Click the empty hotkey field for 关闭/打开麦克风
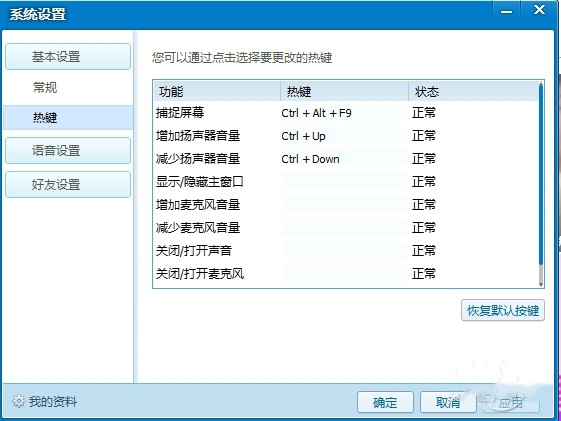Screen dimensions: 561x421 tap(344, 274)
